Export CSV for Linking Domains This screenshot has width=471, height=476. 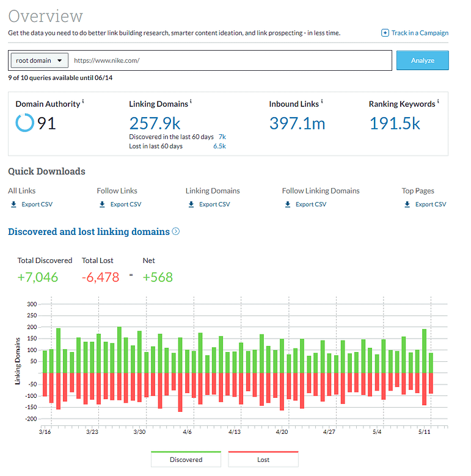(x=214, y=204)
